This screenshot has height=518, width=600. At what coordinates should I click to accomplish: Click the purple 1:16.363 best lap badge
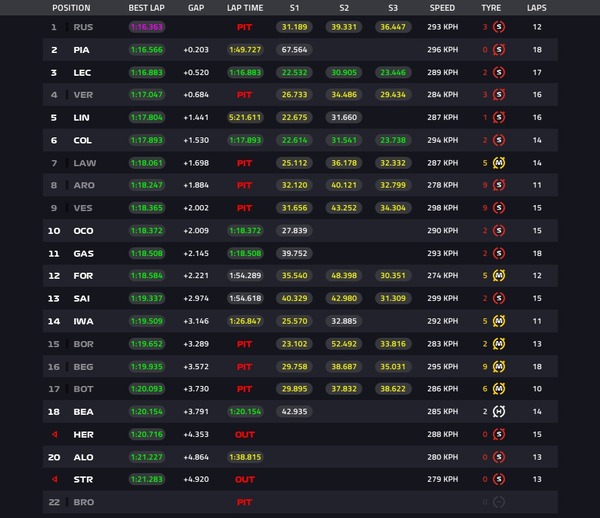pos(147,27)
